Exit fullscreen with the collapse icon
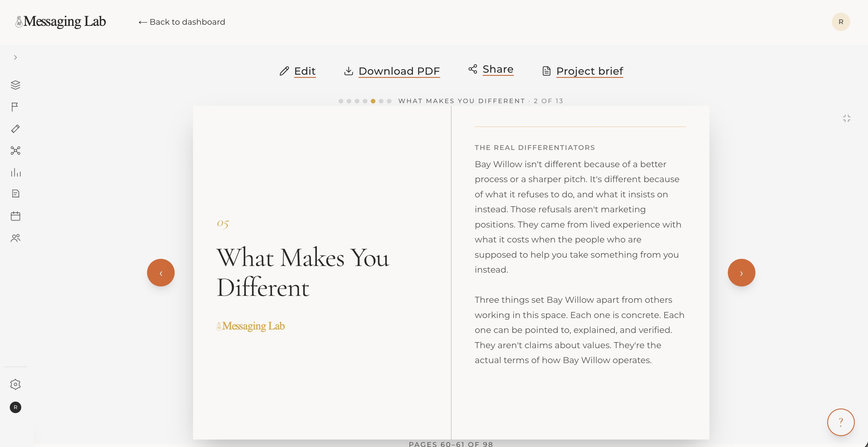This screenshot has height=447, width=868. (846, 118)
